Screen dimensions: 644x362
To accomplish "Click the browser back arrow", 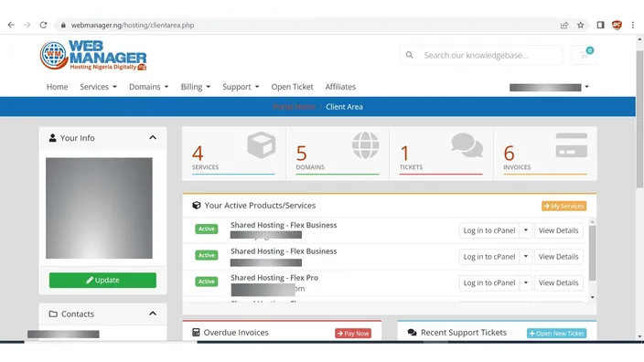I will coord(11,25).
